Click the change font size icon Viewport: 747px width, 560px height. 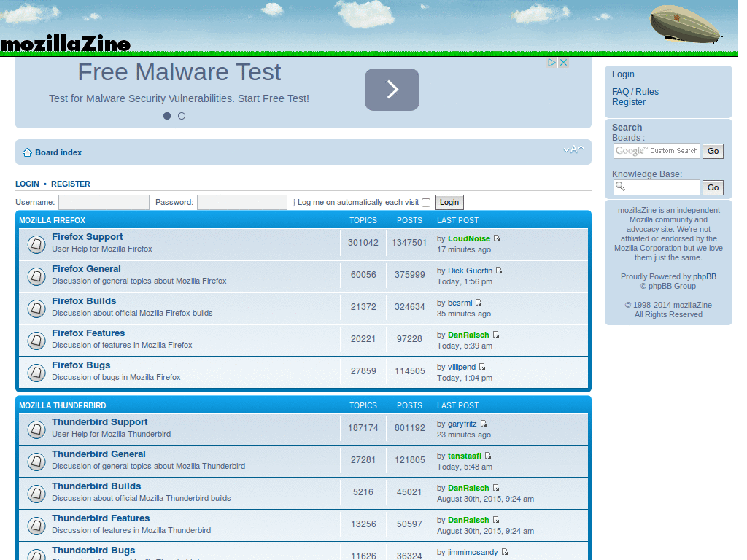point(573,149)
